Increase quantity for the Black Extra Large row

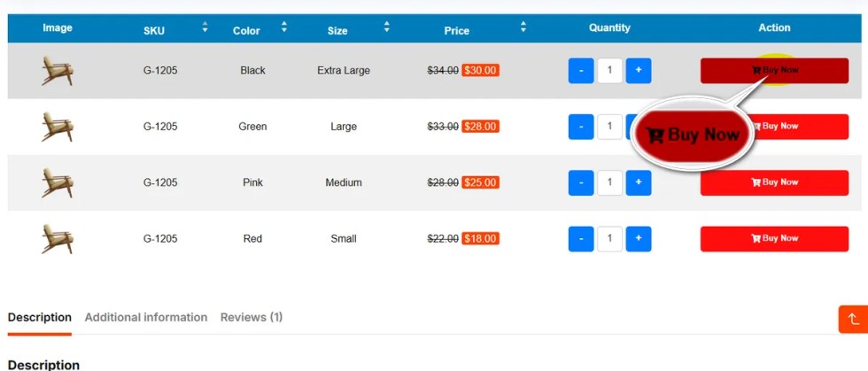pos(639,71)
